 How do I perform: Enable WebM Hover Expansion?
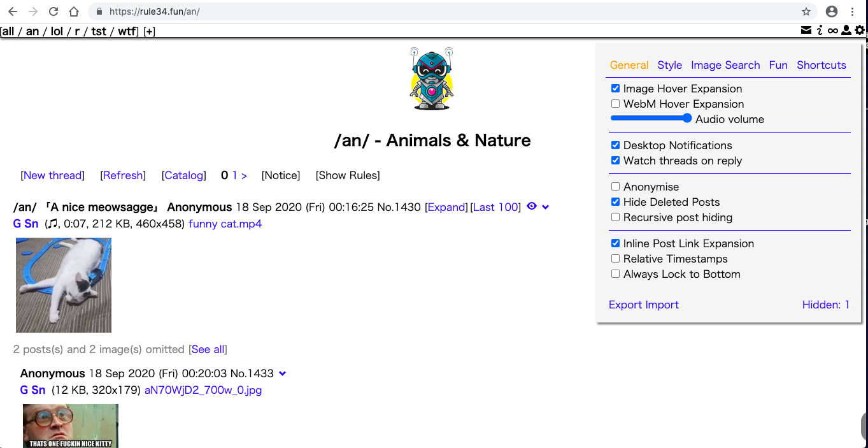(615, 103)
